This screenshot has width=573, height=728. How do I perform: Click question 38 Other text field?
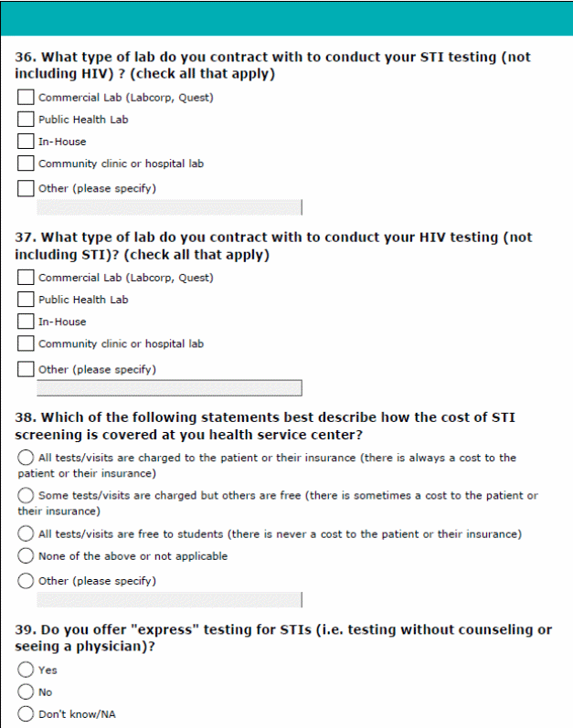(x=168, y=600)
